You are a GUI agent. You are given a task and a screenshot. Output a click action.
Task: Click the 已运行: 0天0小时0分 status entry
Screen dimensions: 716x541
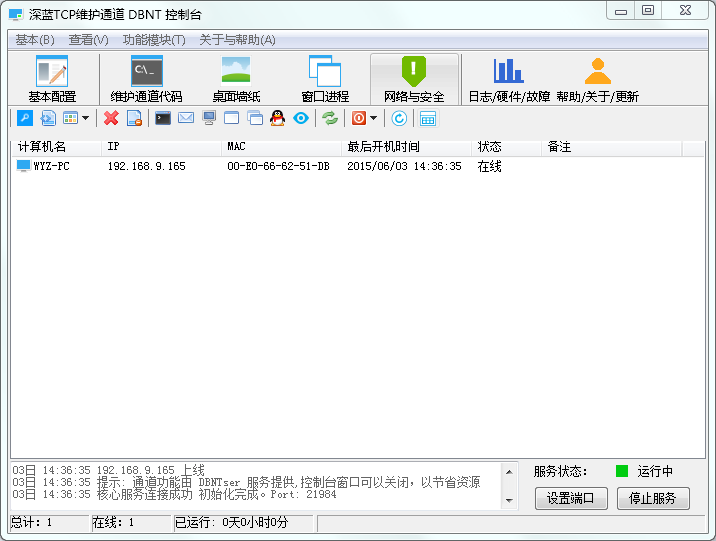pyautogui.click(x=244, y=522)
